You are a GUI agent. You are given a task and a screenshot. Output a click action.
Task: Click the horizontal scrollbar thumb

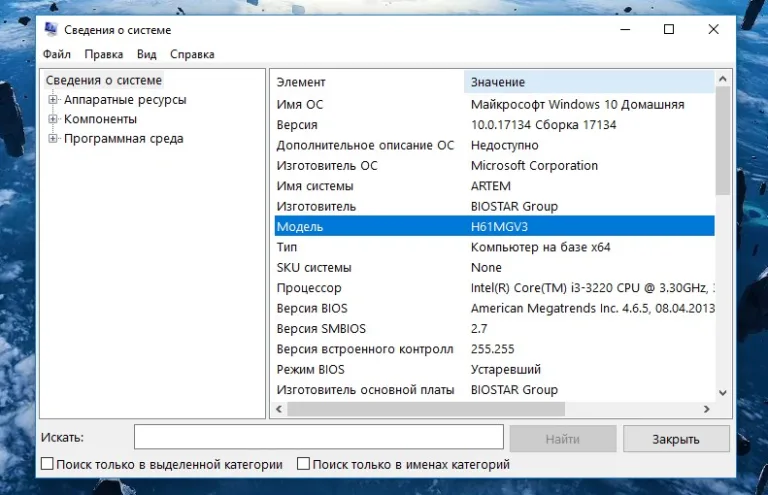point(426,409)
